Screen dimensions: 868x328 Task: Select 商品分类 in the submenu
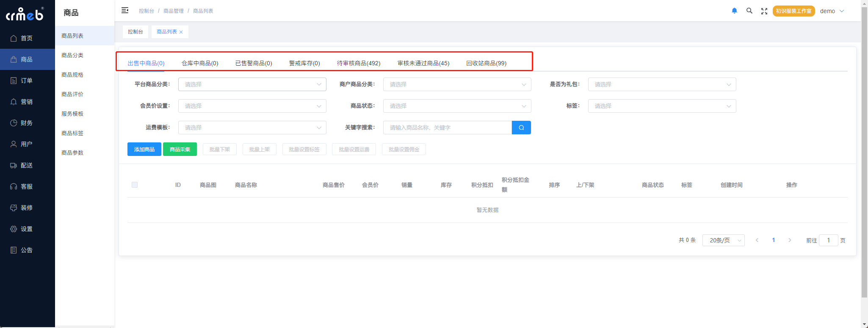[x=72, y=56]
